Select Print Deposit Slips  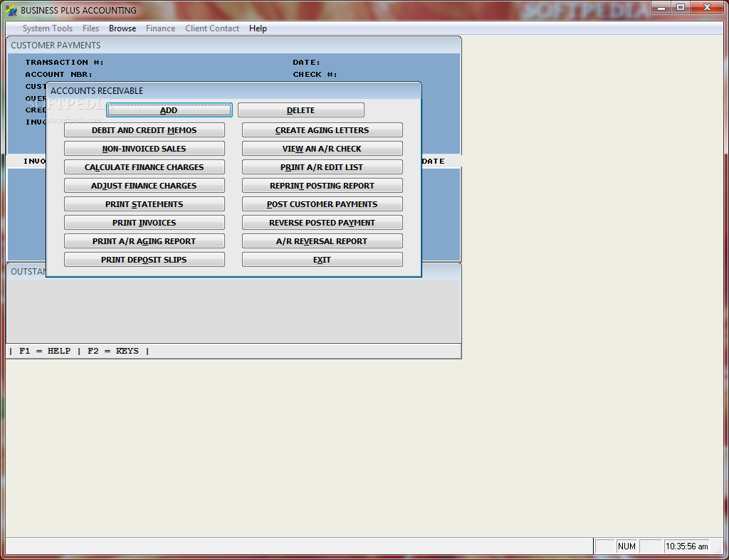point(144,260)
